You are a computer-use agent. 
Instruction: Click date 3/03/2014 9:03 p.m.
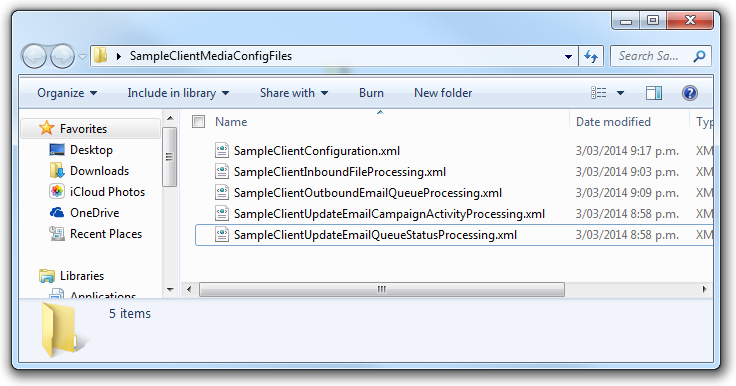627,172
